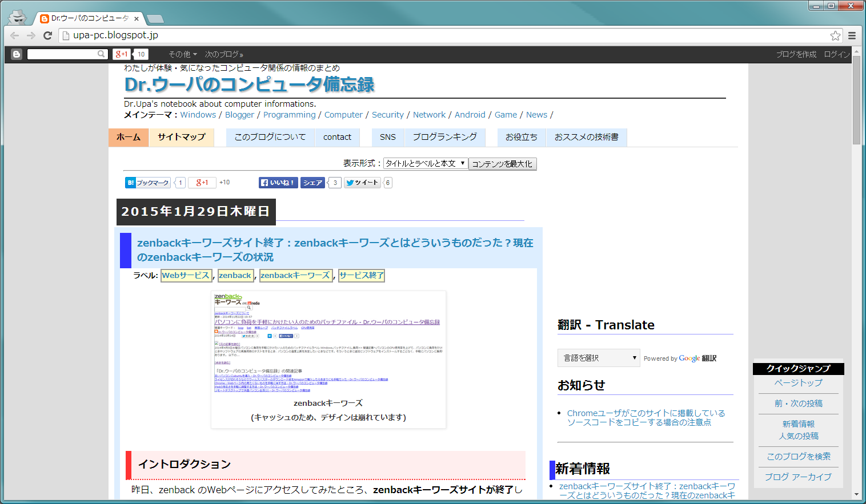
Task: Open the 表示形式 display format dropdown
Action: tap(426, 163)
